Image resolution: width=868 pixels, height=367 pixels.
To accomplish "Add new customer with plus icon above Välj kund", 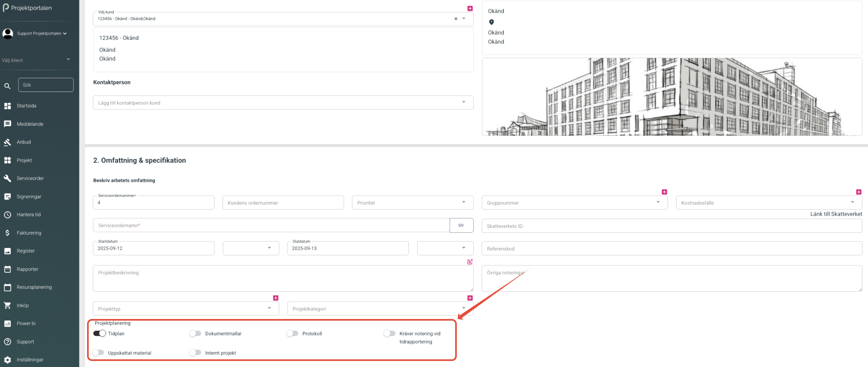I will coord(470,8).
